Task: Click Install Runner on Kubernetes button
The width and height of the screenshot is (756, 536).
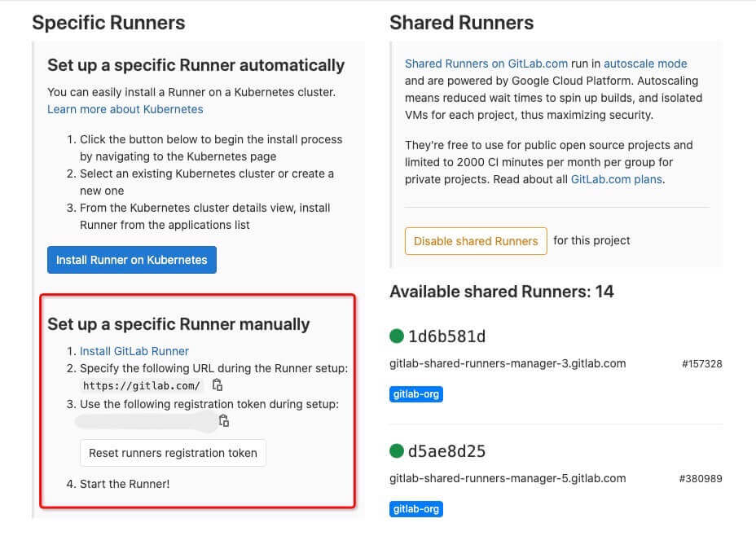Action: point(132,260)
